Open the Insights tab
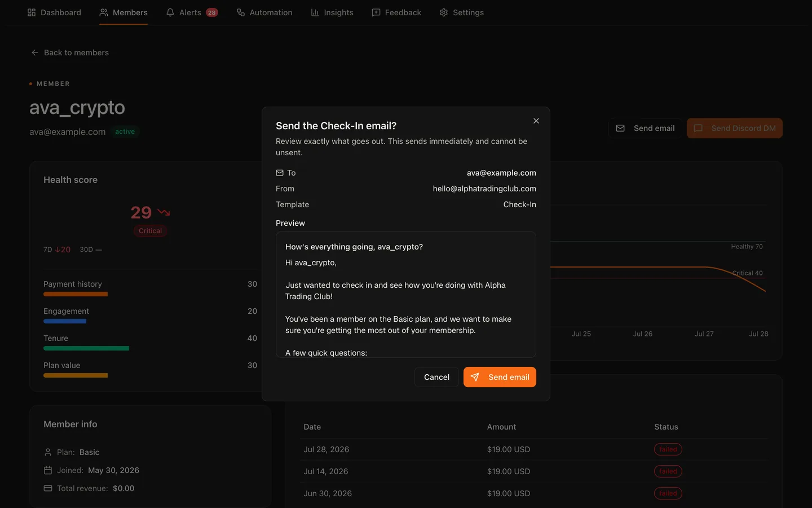This screenshot has height=508, width=812. 332,12
